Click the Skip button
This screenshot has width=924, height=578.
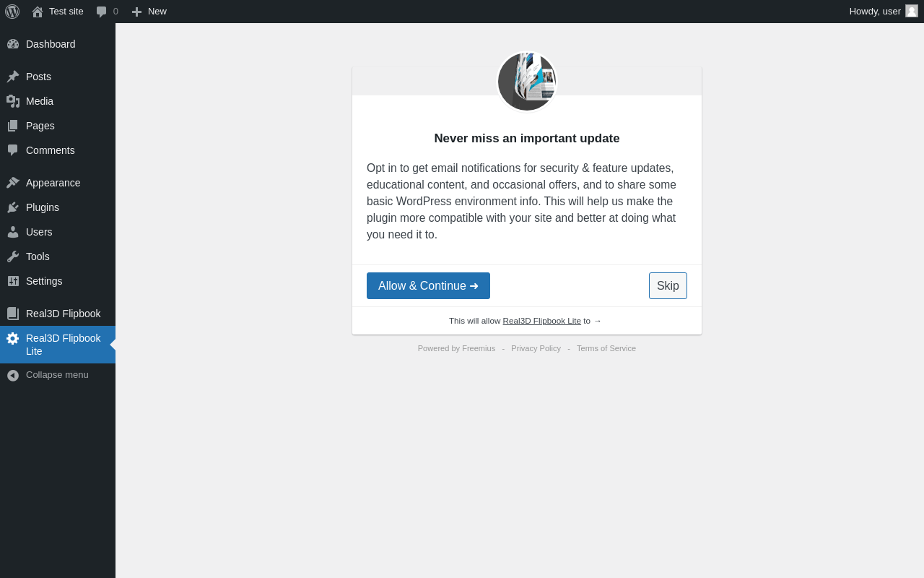click(x=668, y=285)
